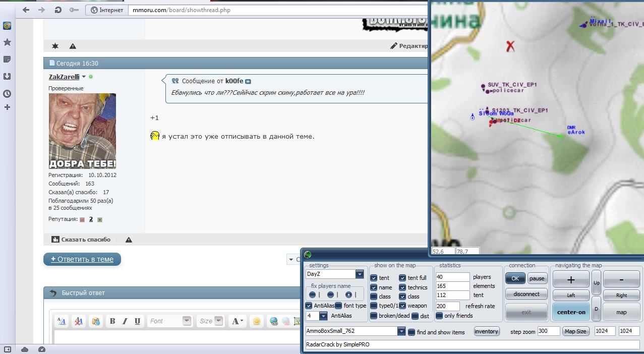Image resolution: width=644 pixels, height=354 pixels.
Task: Click the turbo gauge icon in the status bar
Action: point(42,349)
